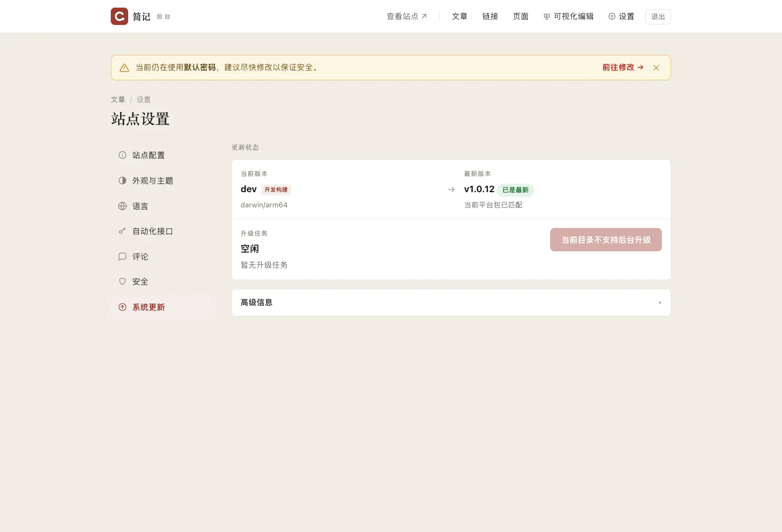782x532 pixels.
Task: Click the 文章 breadcrumb link
Action: [118, 100]
